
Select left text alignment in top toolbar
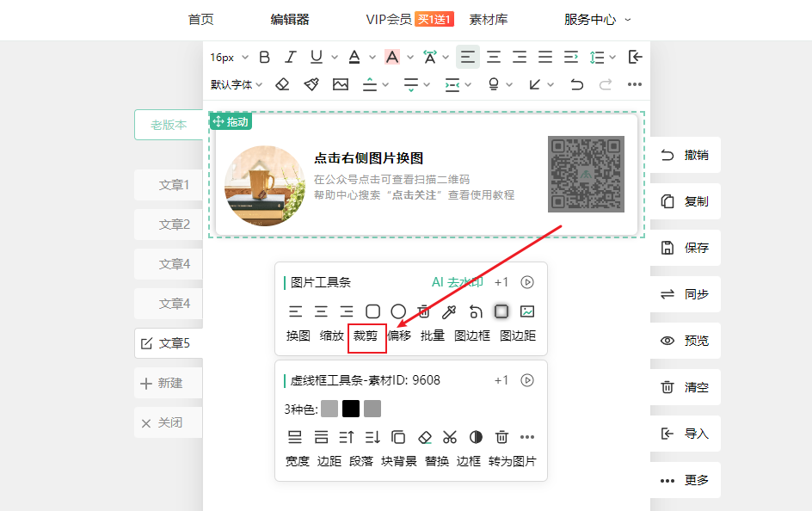click(x=468, y=57)
